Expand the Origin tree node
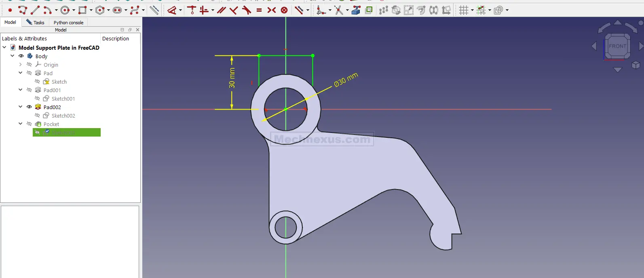 click(21, 65)
